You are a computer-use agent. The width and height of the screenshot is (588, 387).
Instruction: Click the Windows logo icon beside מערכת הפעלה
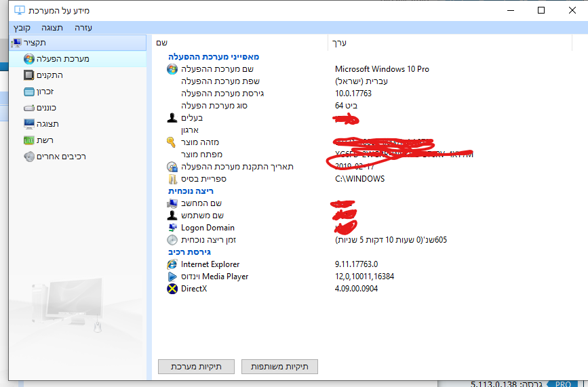(x=29, y=59)
